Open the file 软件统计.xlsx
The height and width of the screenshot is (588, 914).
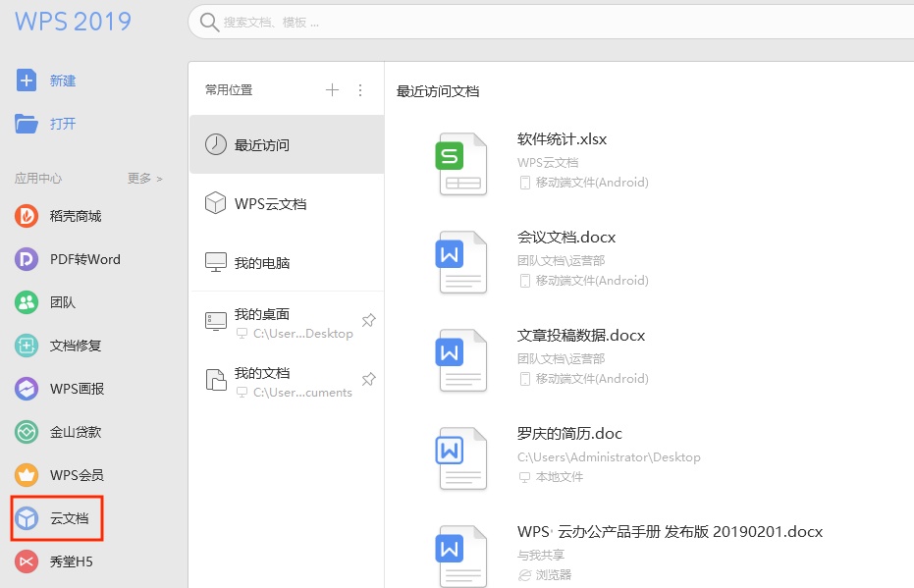click(x=562, y=139)
